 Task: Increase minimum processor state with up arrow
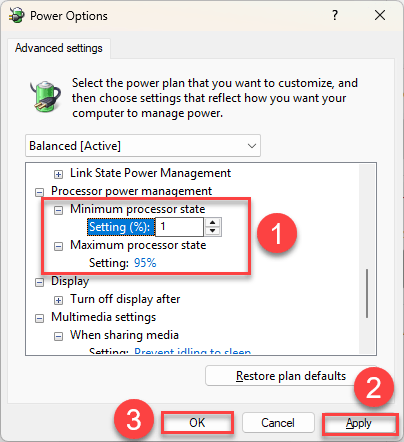pos(213,223)
